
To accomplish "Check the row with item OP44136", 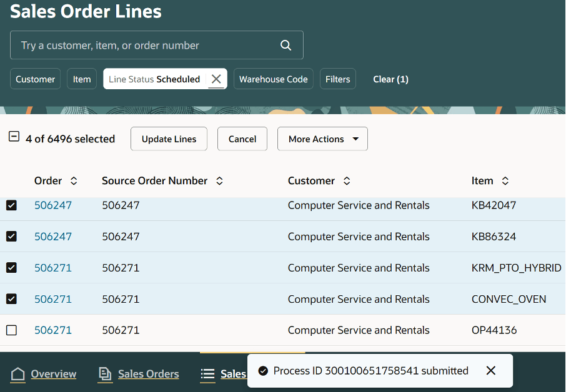I will tap(11, 330).
